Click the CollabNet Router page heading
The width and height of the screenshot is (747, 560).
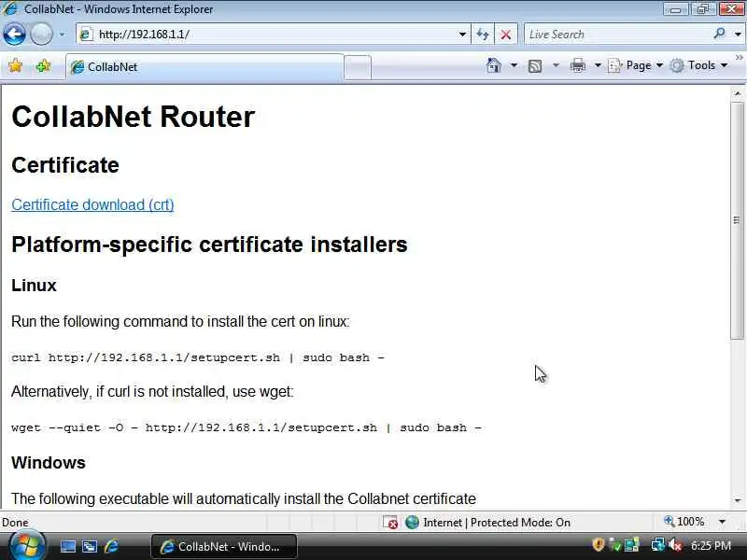(133, 117)
